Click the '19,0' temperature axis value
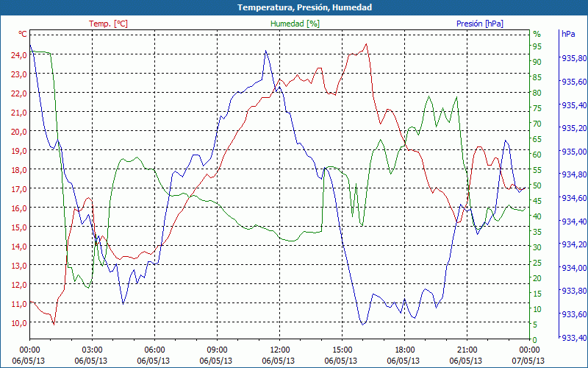The height and width of the screenshot is (368, 588). [19, 151]
